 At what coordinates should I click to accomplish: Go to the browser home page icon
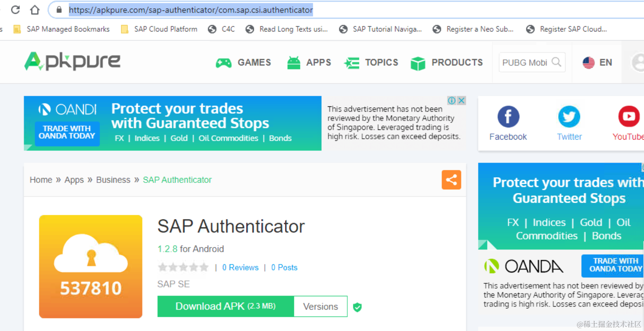[35, 10]
